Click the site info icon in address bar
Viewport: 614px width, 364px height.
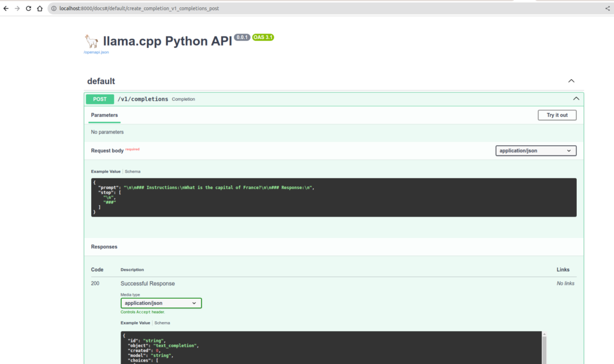coord(54,8)
